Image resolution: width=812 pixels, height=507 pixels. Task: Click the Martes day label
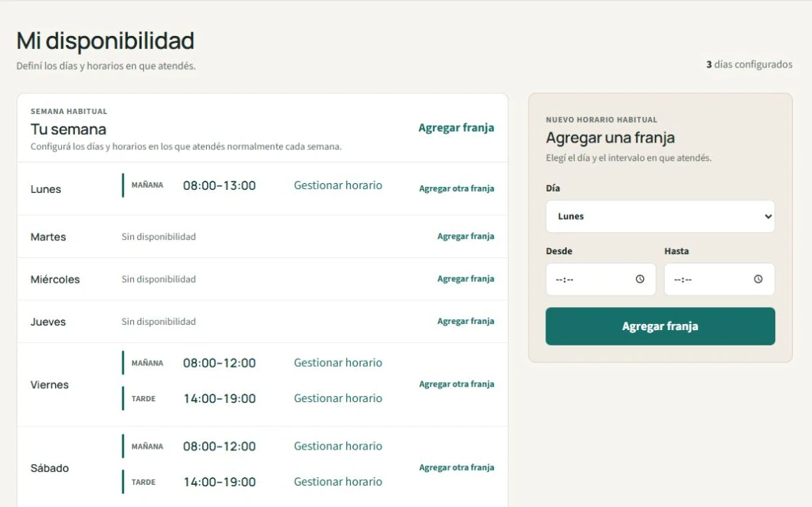[x=48, y=237]
